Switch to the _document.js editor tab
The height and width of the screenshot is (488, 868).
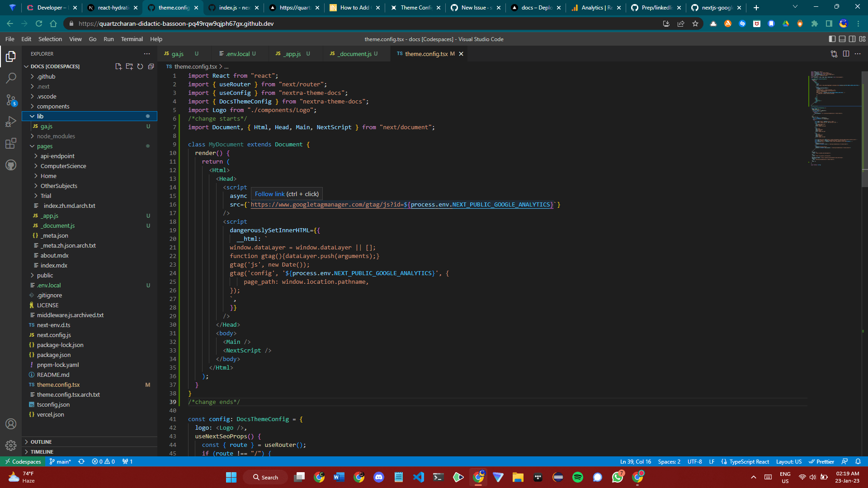pos(355,54)
